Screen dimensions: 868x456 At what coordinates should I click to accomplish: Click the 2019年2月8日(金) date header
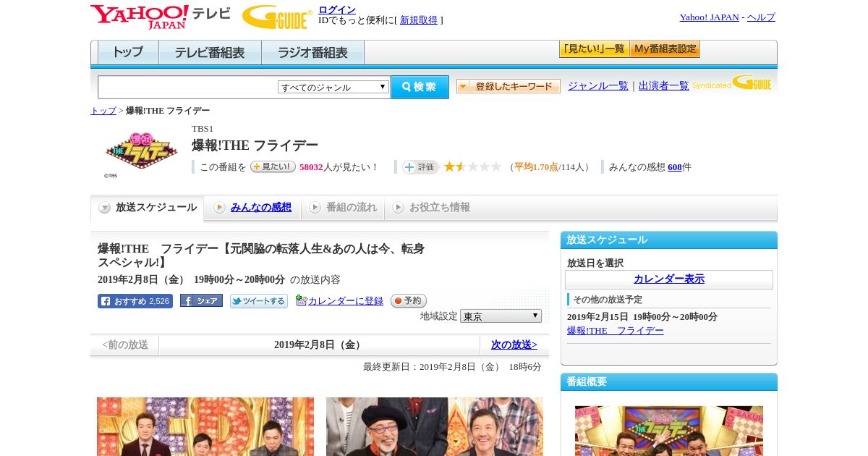point(319,345)
